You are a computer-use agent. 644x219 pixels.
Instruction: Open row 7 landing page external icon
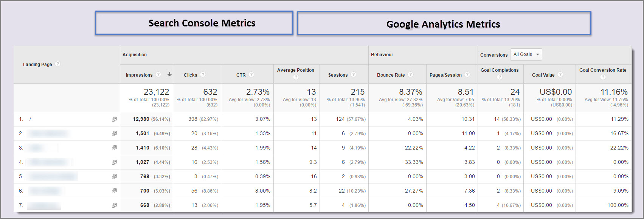[114, 205]
